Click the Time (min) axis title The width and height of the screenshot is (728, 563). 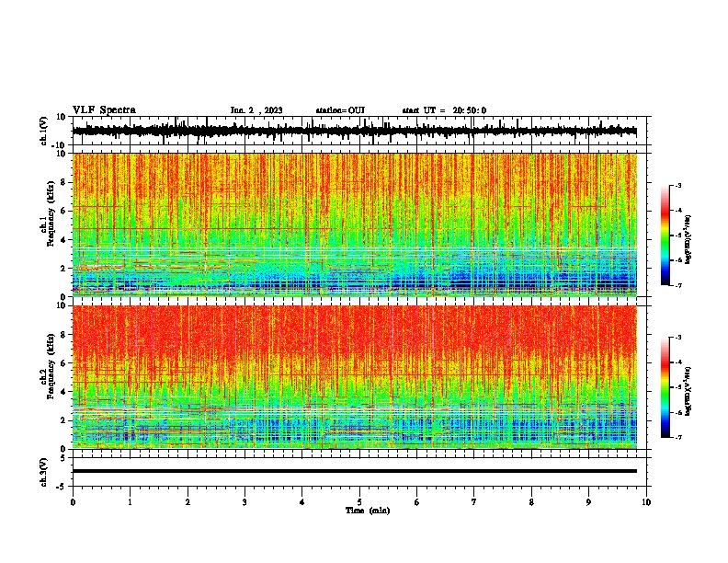[x=368, y=511]
